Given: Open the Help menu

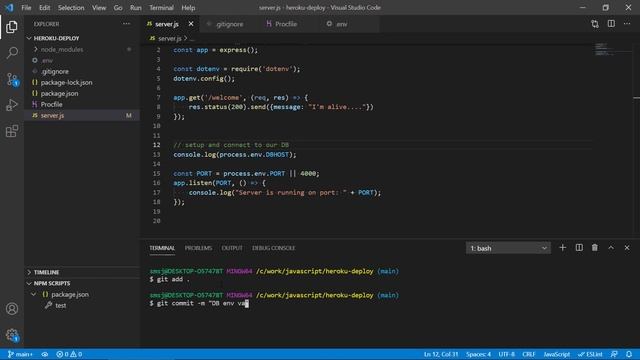Looking at the screenshot, I should (188, 8).
